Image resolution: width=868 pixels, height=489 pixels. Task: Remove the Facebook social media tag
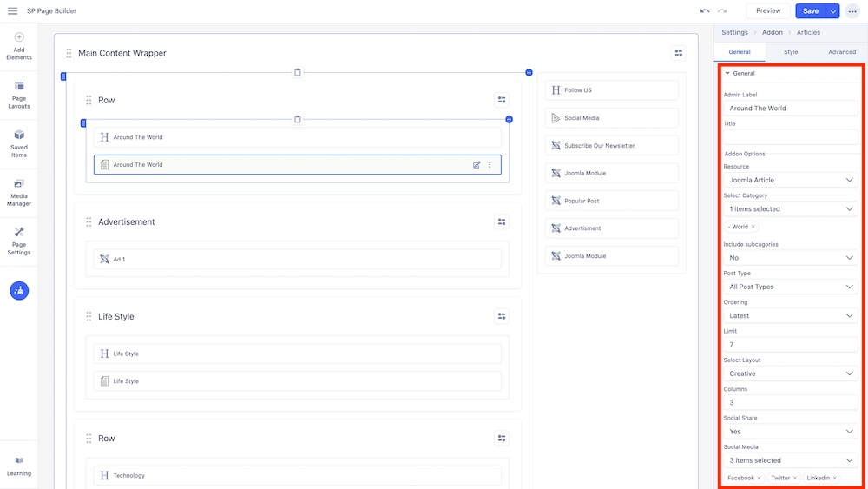click(759, 478)
